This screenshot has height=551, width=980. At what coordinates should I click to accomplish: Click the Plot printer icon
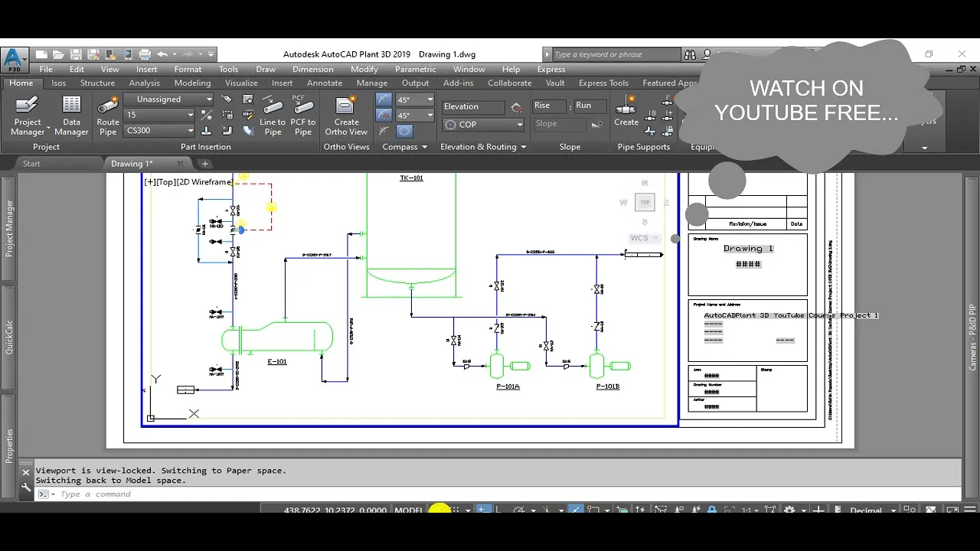[x=145, y=54]
